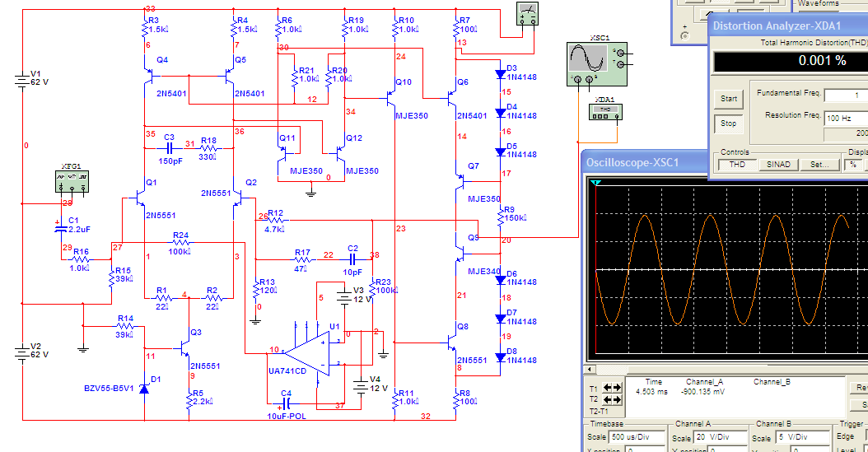Click Stop in Distortion Analyzer
868x452 pixels.
pyautogui.click(x=729, y=123)
